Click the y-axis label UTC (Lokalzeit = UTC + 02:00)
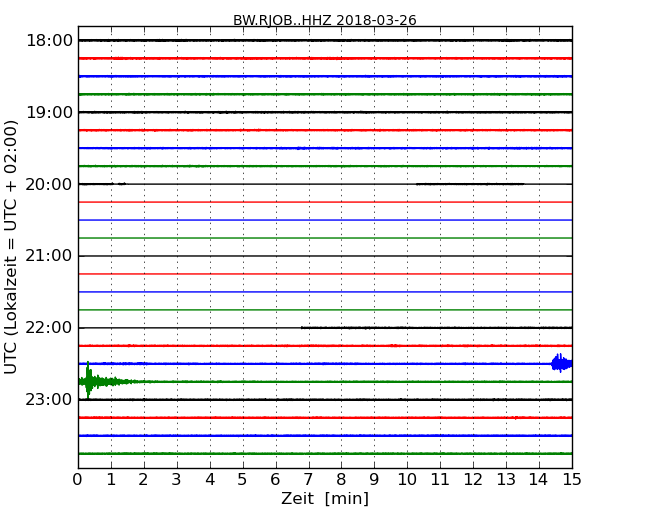 [x=10, y=247]
